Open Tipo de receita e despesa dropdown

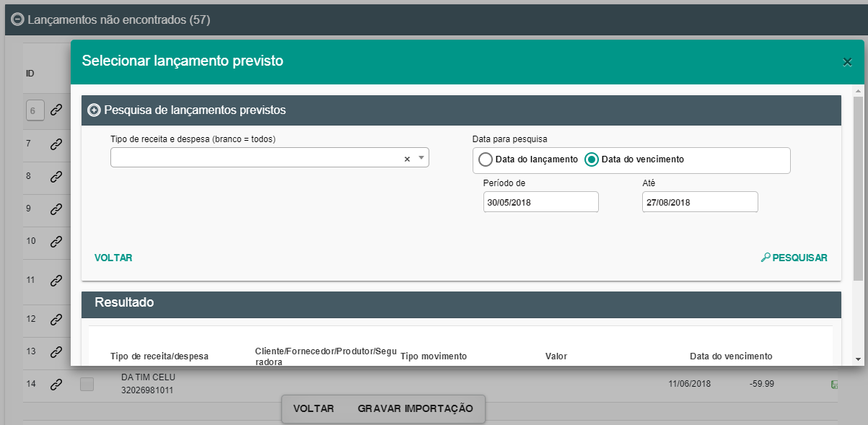pyautogui.click(x=421, y=158)
